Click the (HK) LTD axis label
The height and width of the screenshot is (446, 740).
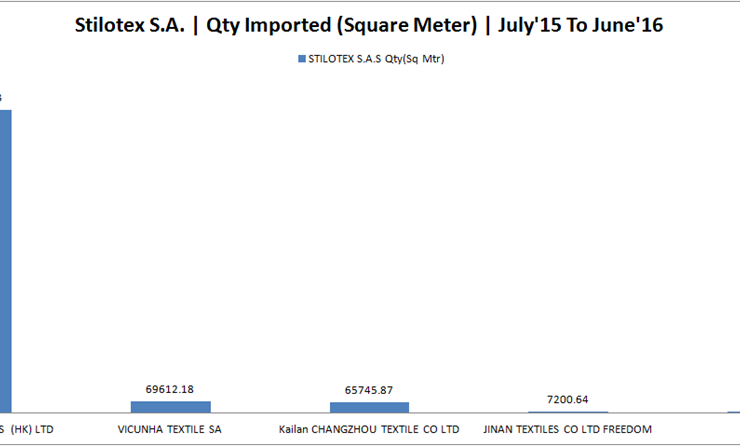tap(27, 429)
